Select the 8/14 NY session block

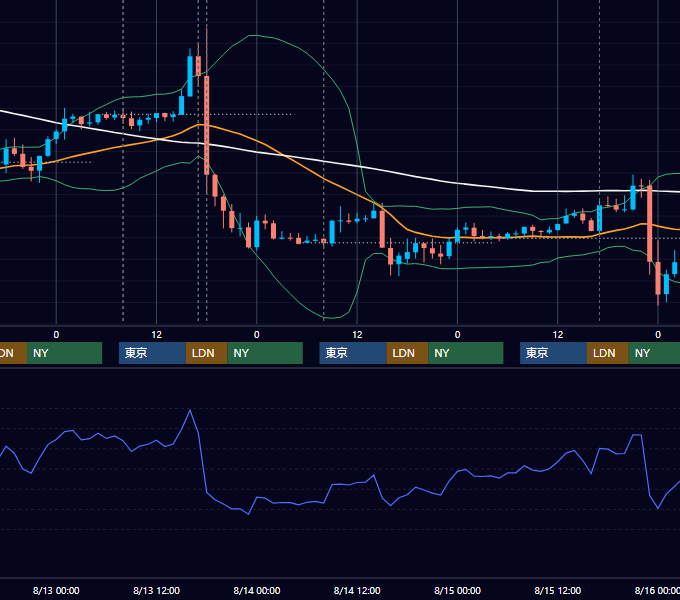pyautogui.click(x=466, y=353)
